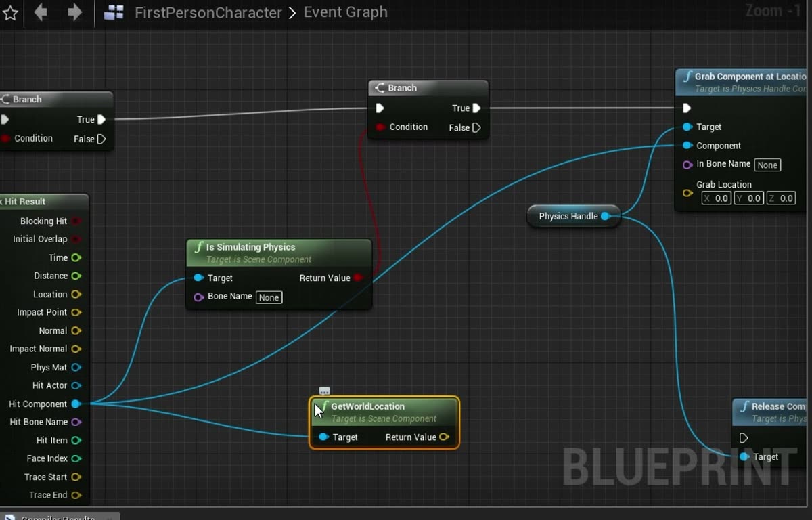812x520 pixels.
Task: Edit the Grab Location Y value
Action: pos(748,198)
